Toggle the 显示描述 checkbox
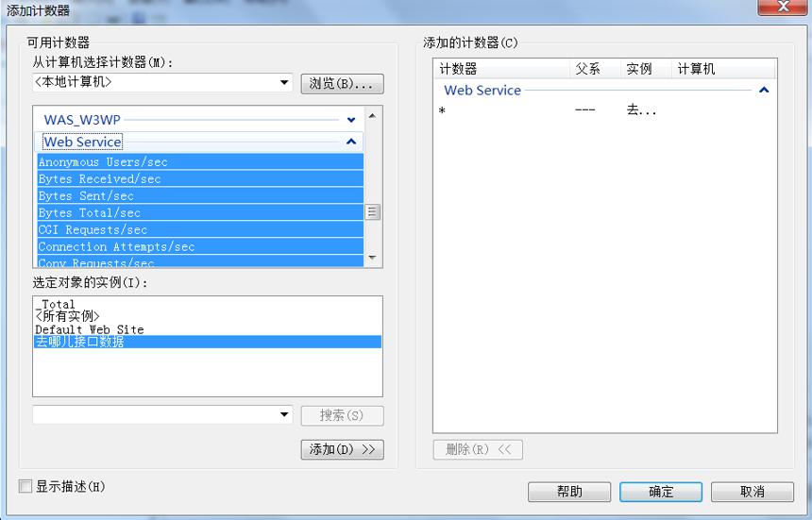 (25, 486)
